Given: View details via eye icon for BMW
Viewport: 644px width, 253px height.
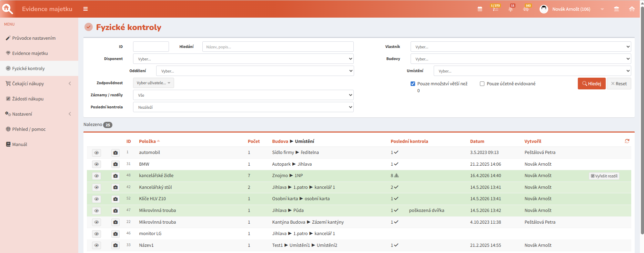Looking at the screenshot, I should click(x=97, y=164).
